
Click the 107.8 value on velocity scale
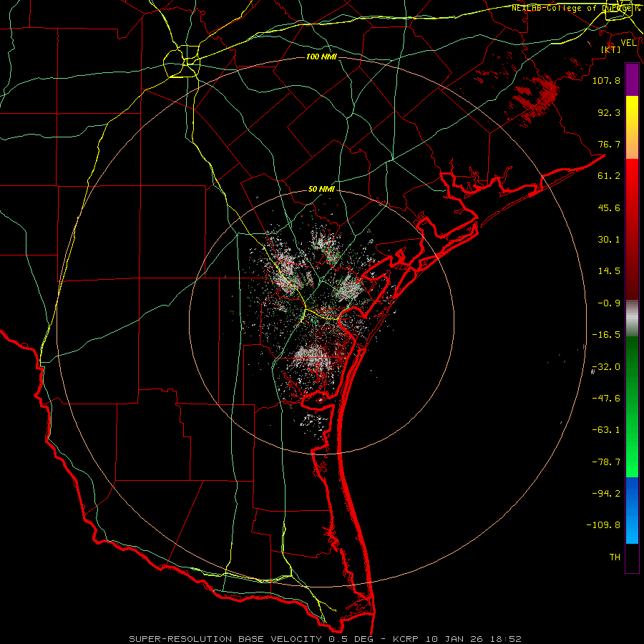point(606,80)
